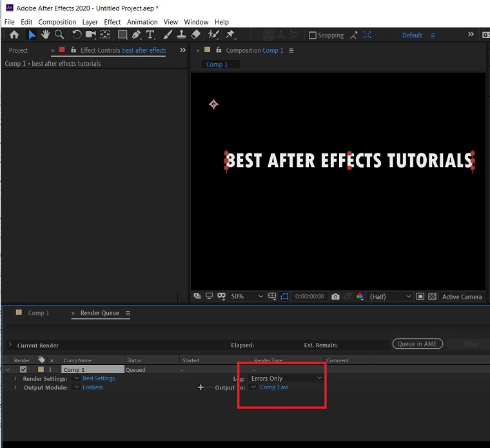Select the Horizontal Type tool
Image resolution: width=490 pixels, height=448 pixels.
150,35
